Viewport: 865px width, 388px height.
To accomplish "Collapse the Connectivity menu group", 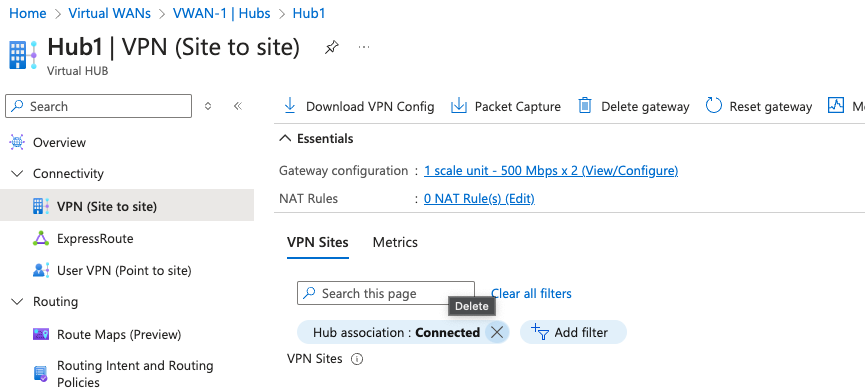I will (17, 174).
